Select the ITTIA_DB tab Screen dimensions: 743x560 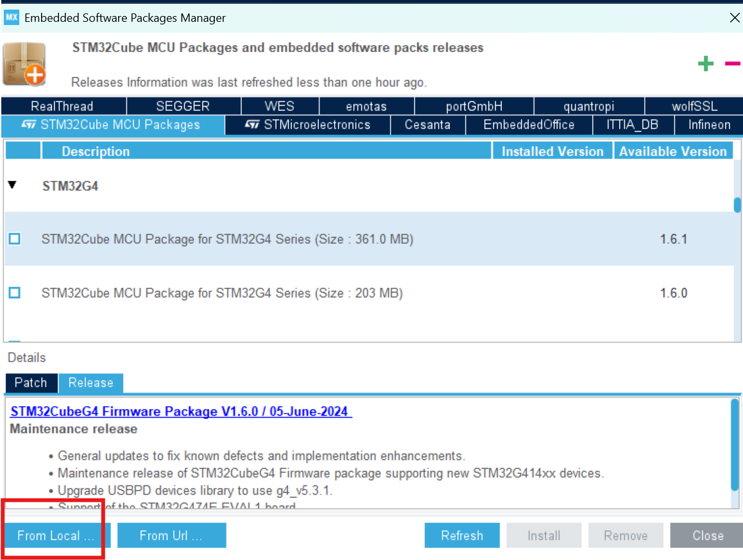click(633, 125)
